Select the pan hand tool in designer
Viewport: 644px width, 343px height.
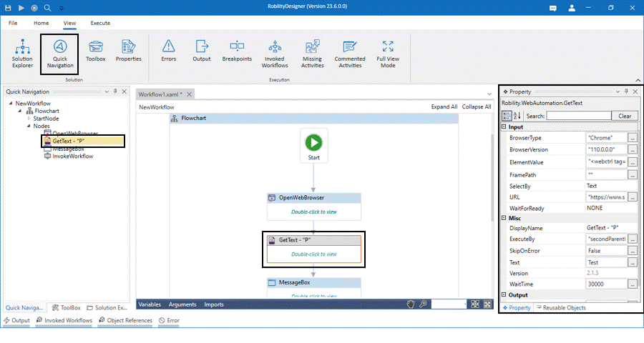(410, 304)
